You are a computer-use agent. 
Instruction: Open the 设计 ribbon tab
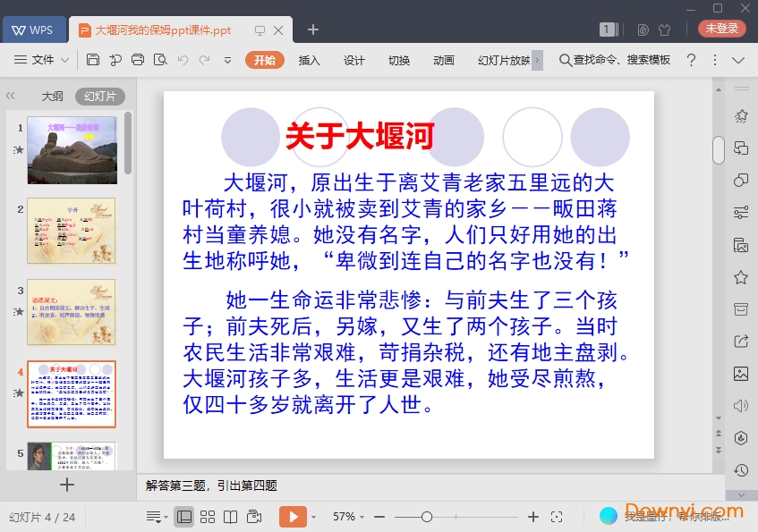coord(354,60)
